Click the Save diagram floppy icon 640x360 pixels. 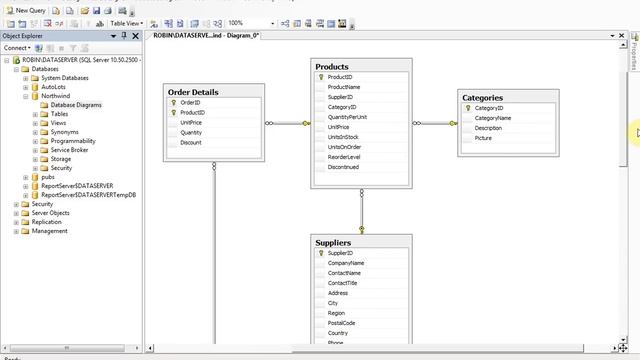[96, 11]
